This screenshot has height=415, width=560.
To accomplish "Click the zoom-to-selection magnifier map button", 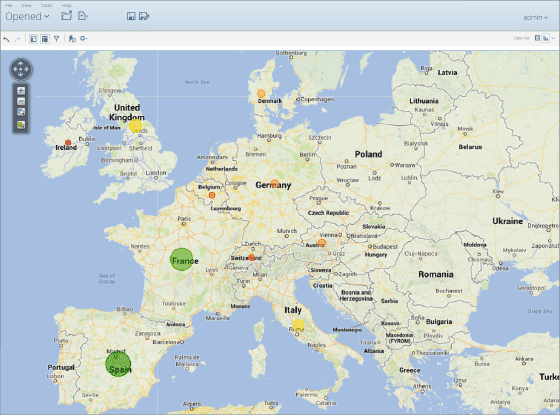I will tap(21, 112).
